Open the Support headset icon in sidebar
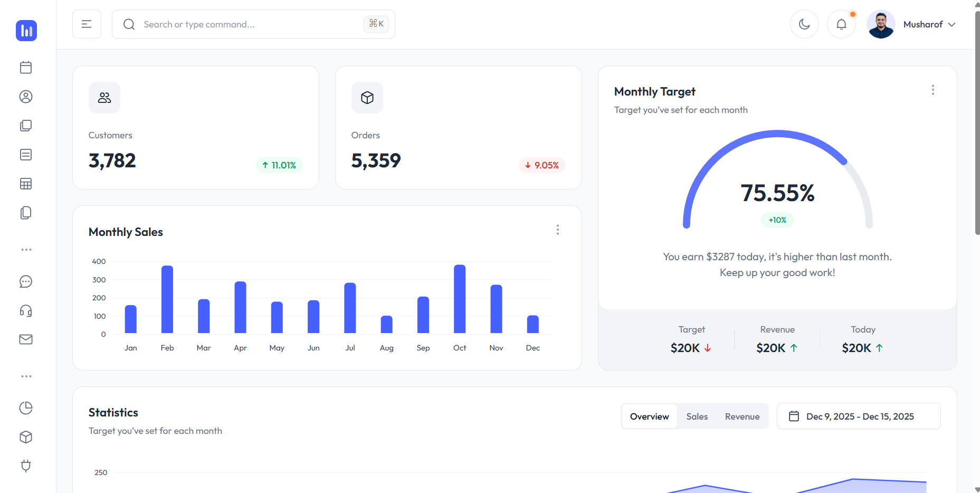This screenshot has width=980, height=493. click(x=26, y=311)
